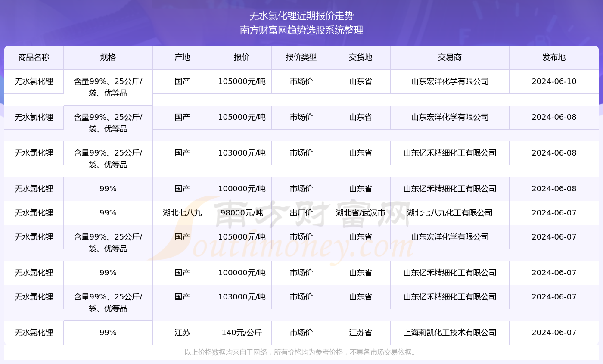Click the delivery place 湖北省/武汉市
Screen dimensions: 603x364
pos(361,213)
